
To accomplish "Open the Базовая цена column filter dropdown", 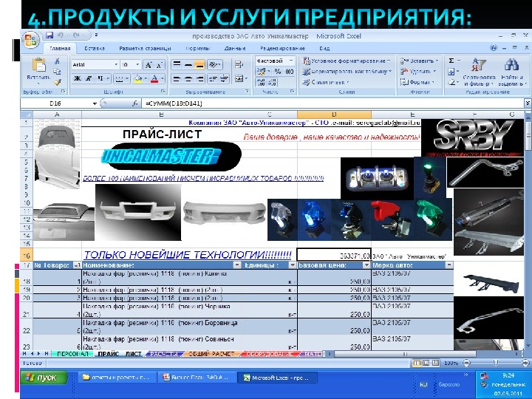I will 366,265.
